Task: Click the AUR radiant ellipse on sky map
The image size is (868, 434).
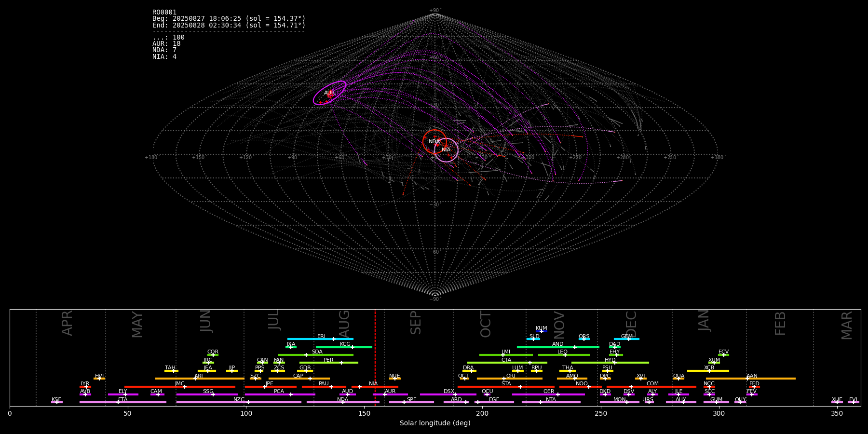Action: click(329, 93)
